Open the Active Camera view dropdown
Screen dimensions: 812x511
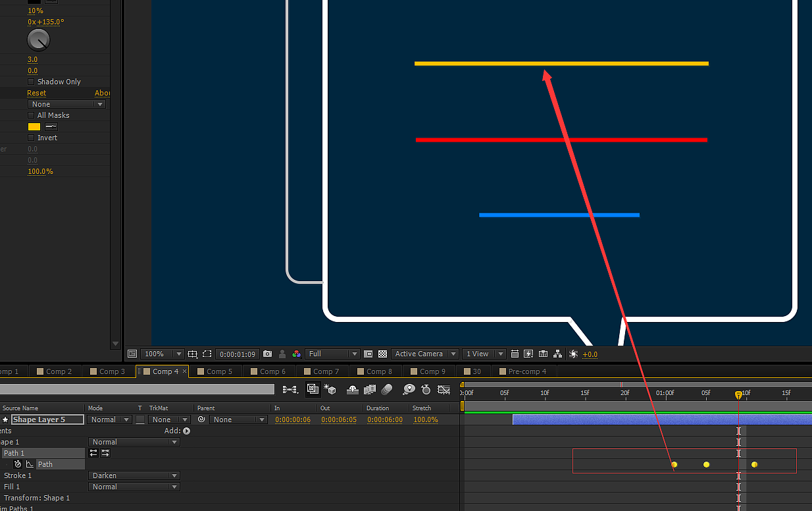424,354
